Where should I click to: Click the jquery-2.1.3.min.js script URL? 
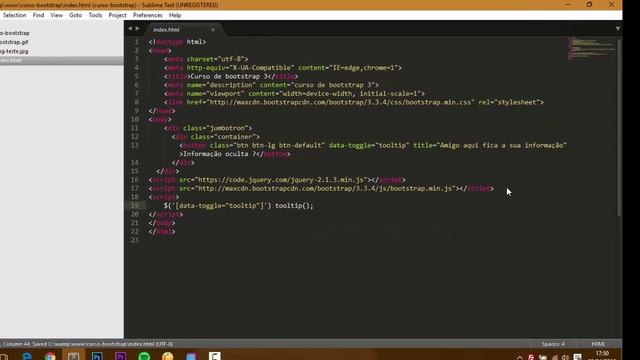(x=281, y=180)
